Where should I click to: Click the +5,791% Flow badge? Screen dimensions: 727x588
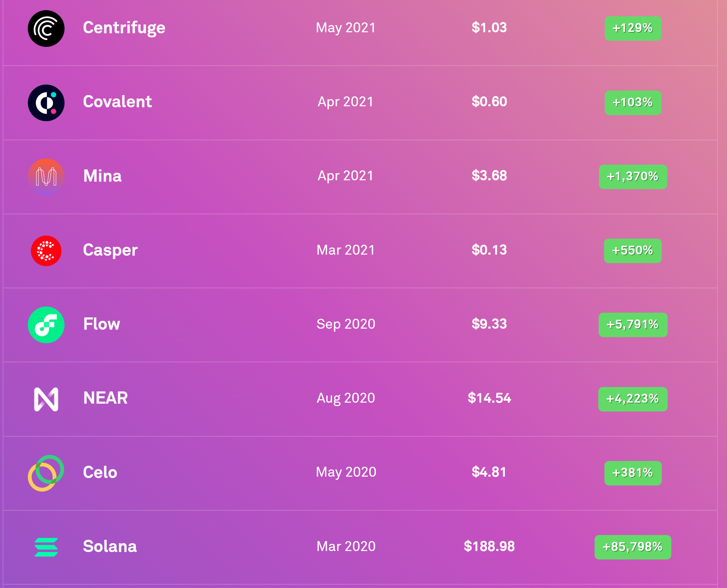(633, 325)
